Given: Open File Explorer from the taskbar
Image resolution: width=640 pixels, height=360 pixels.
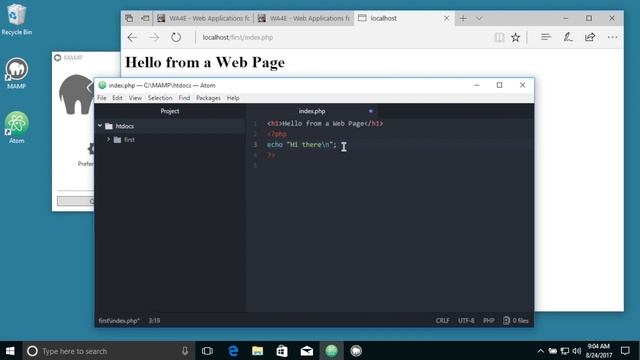Looking at the screenshot, I should point(258,351).
